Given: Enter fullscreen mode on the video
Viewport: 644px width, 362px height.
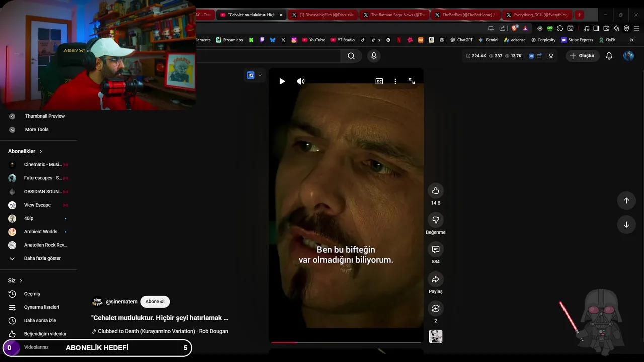Looking at the screenshot, I should point(412,81).
